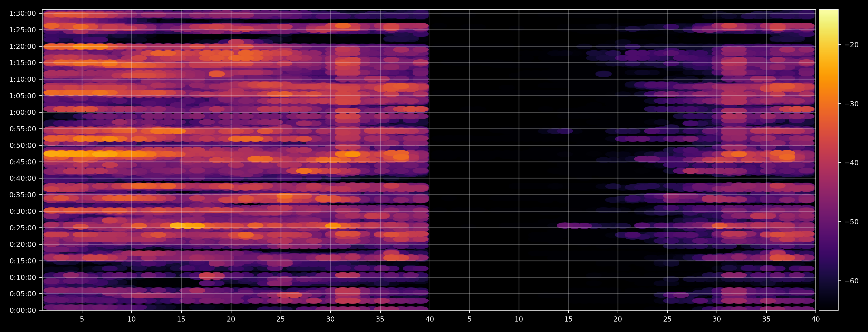Click the 0:05:00 y-axis time label
The image size is (868, 332).
[x=23, y=294]
